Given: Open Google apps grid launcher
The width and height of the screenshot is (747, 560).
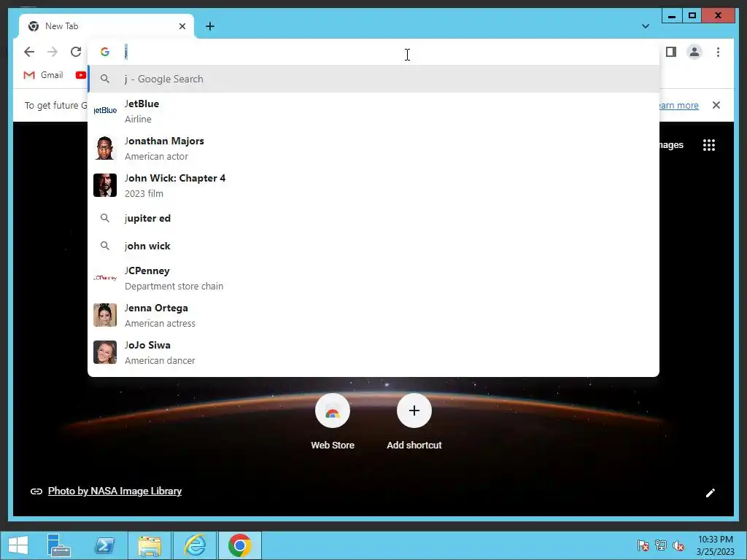Looking at the screenshot, I should [x=709, y=145].
